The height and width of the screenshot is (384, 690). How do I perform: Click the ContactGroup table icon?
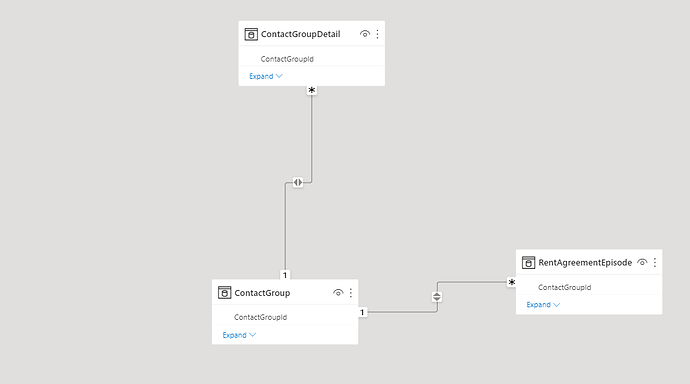point(224,293)
